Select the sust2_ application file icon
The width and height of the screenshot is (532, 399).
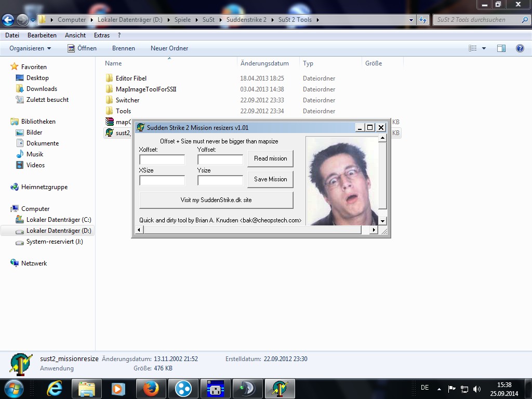point(109,132)
